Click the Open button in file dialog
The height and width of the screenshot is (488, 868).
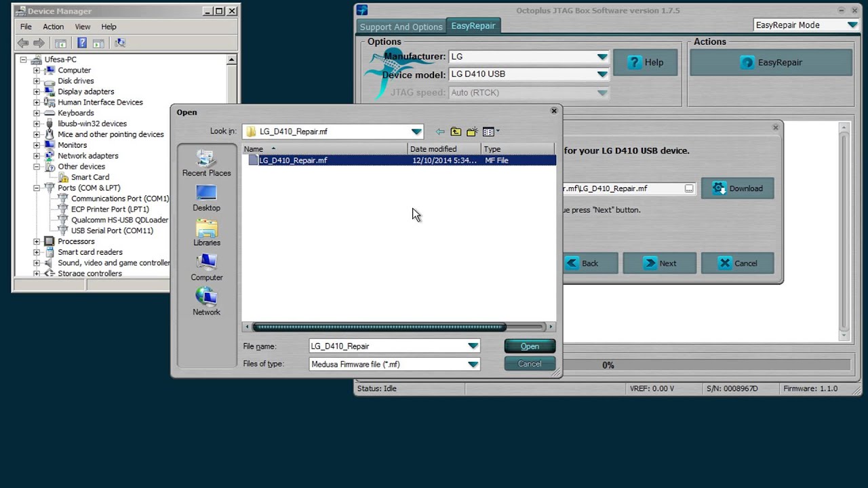[x=530, y=346]
